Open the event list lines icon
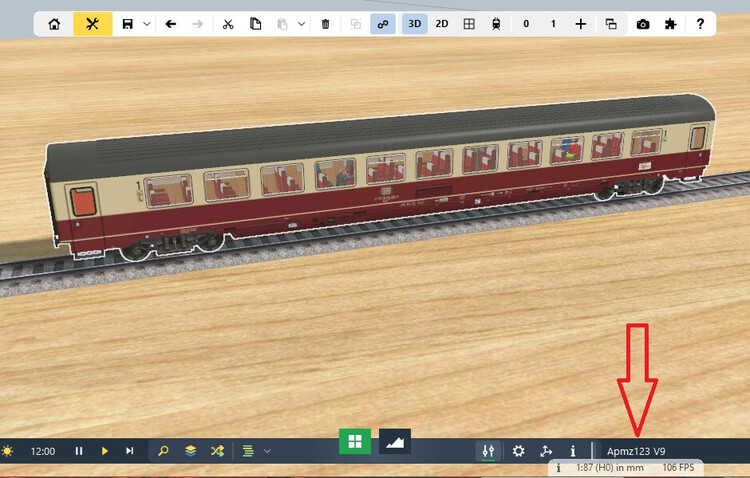750x478 pixels. pyautogui.click(x=248, y=451)
